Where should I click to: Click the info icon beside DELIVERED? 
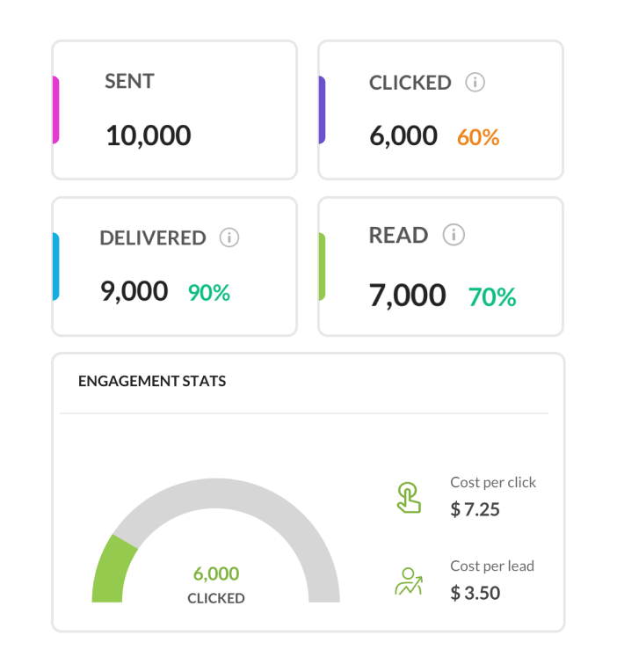point(229,237)
